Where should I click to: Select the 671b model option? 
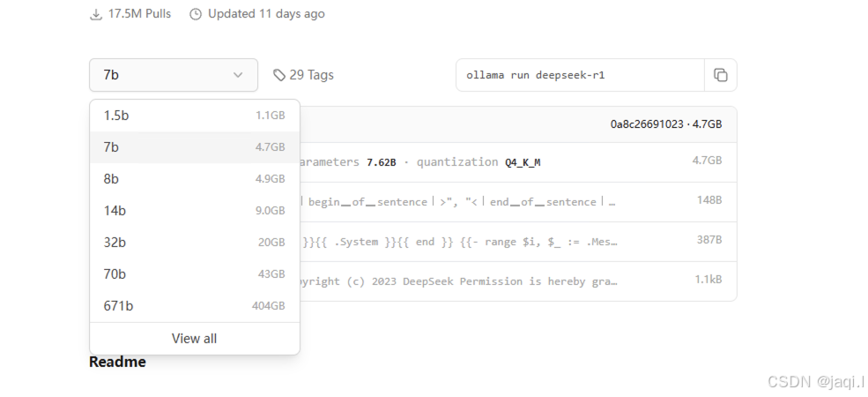(194, 306)
